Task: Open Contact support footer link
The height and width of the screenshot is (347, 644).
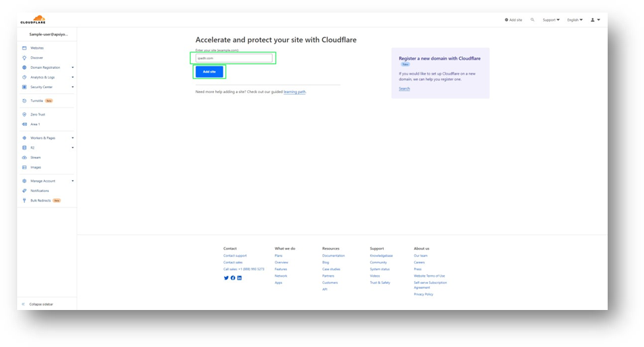Action: (235, 256)
